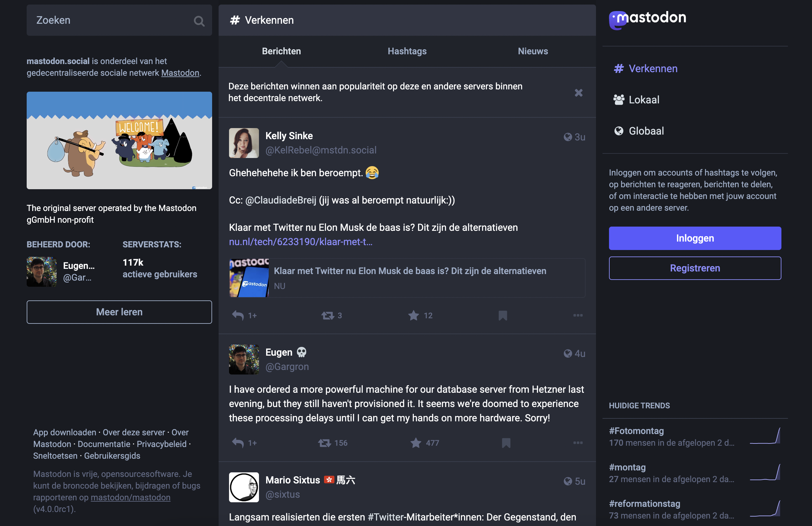Click Gebruikersgids footer link
812x526 pixels.
112,456
